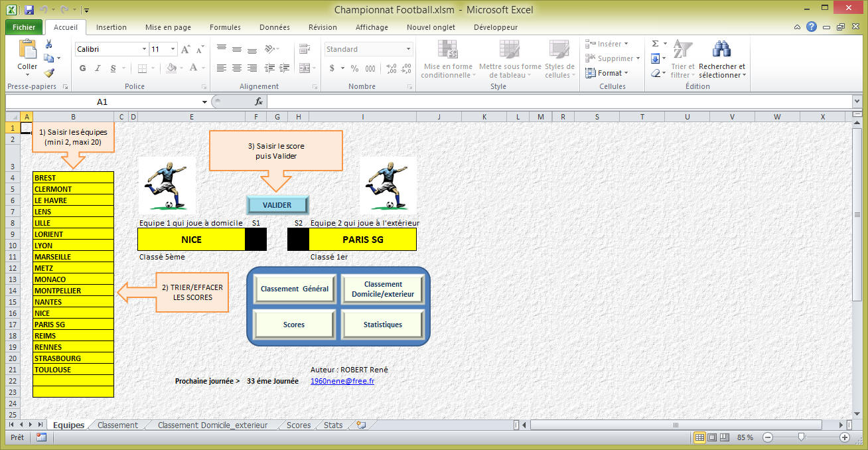This screenshot has height=450, width=868.
Task: Minimize the ribbon with the caret
Action: (798, 27)
